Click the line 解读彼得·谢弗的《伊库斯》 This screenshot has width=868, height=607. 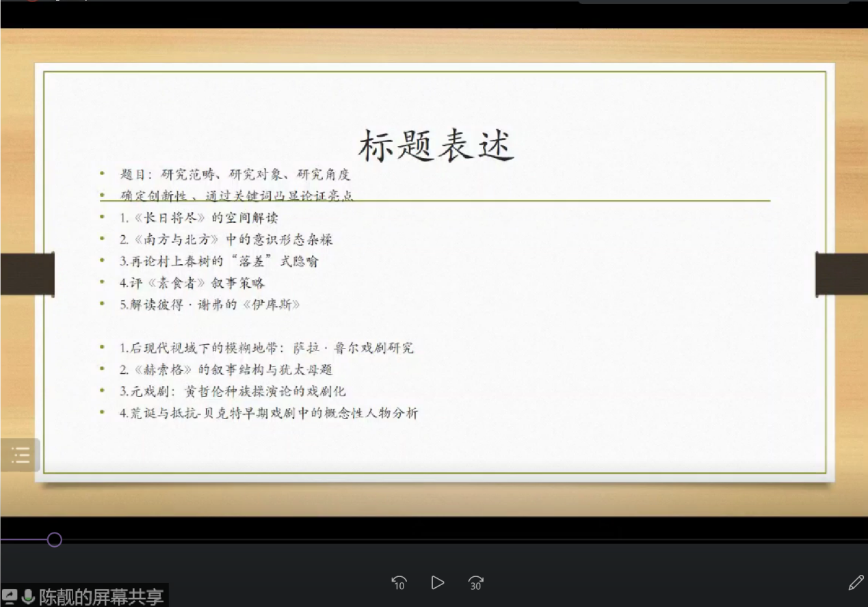(x=210, y=305)
